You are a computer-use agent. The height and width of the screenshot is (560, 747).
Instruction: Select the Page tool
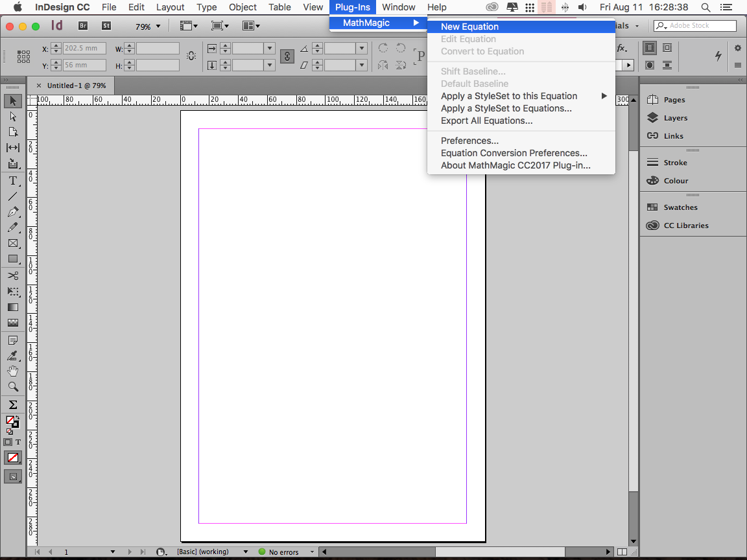click(x=13, y=132)
